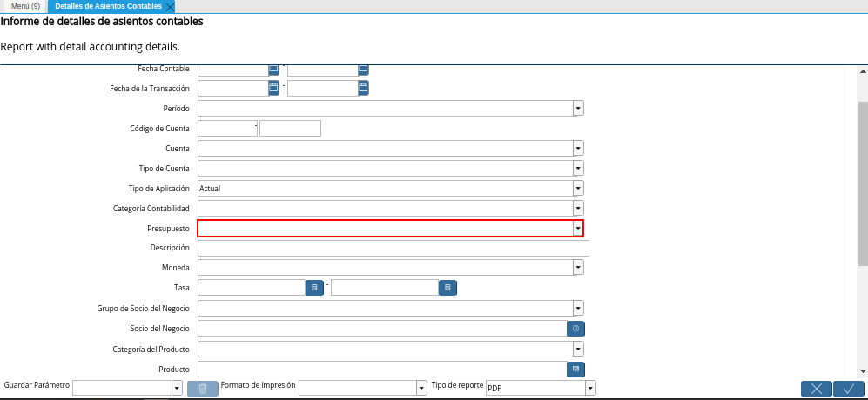
Task: Open calculator for Tasa end value
Action: point(447,288)
